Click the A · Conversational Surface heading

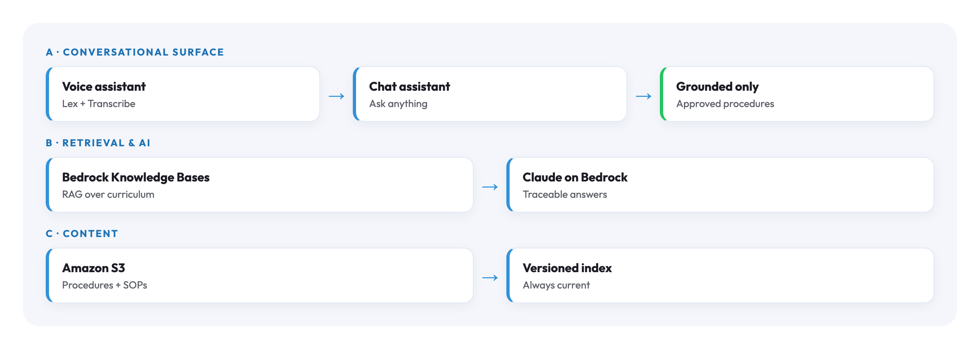(135, 52)
